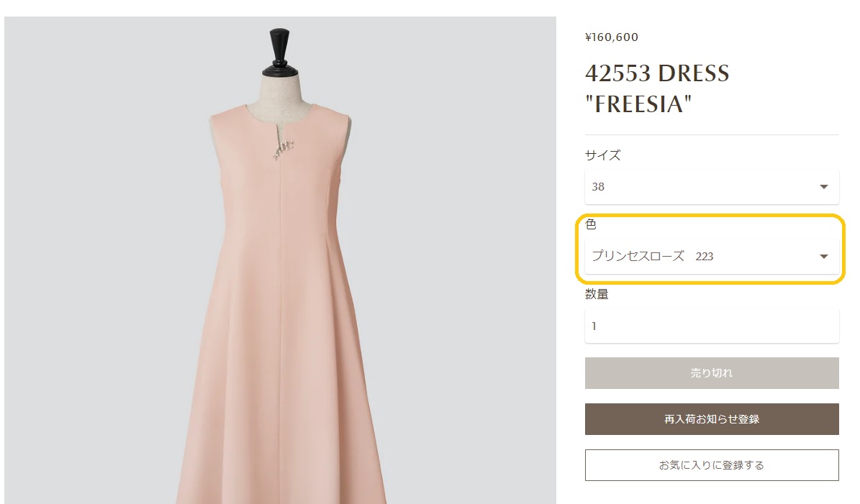The height and width of the screenshot is (504, 860).
Task: Click お気に入りに登録する to add to favorites
Action: click(x=711, y=464)
